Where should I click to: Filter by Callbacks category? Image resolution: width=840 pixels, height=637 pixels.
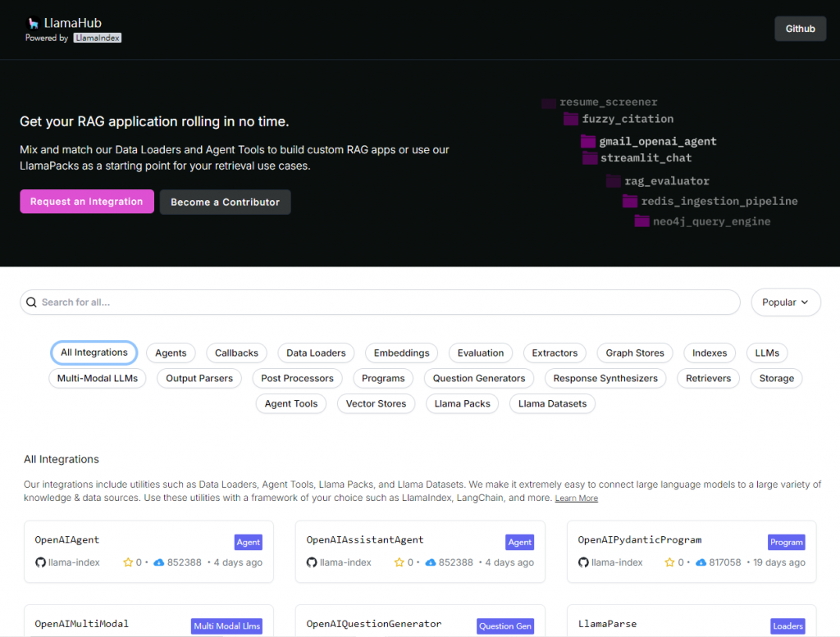[x=237, y=353]
